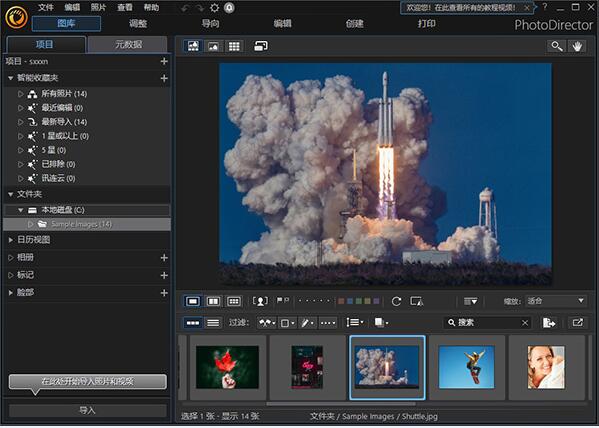Add a new project with plus icon
Viewport: 599px width, 428px height.
(x=164, y=61)
